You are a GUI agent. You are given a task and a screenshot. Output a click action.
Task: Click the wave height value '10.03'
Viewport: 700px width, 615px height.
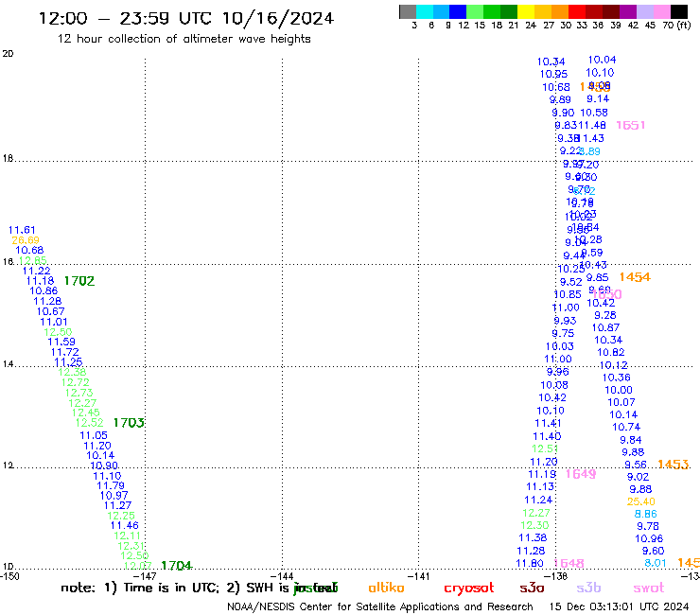pos(560,346)
